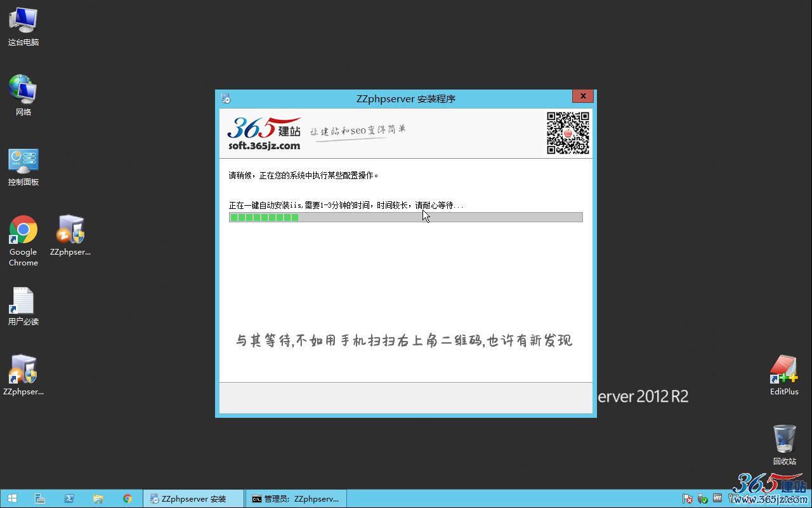The height and width of the screenshot is (508, 812).
Task: Click the iis installation progress bar
Action: pos(406,217)
